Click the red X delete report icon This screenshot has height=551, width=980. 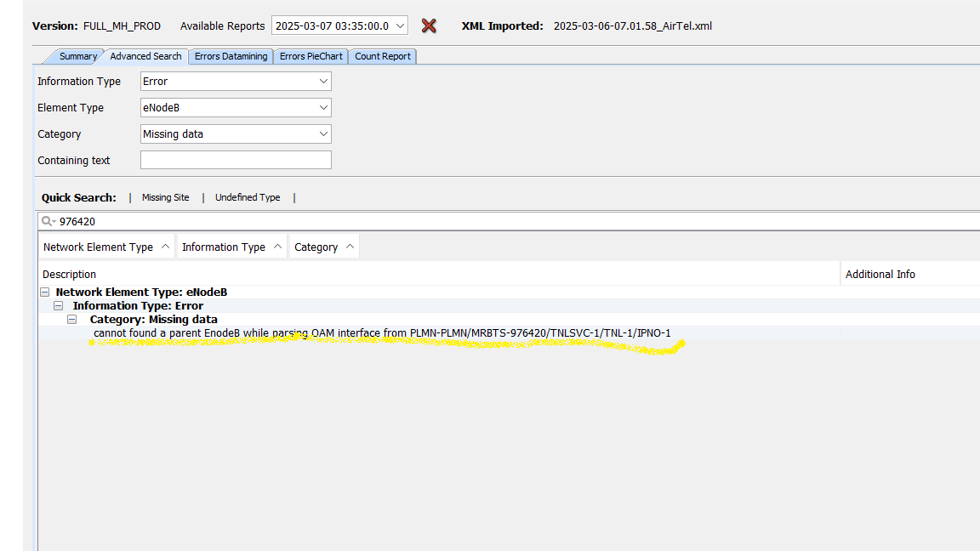tap(429, 26)
